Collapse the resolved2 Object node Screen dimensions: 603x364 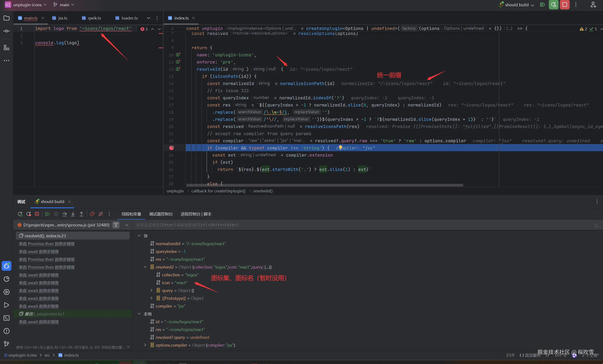[x=145, y=267]
